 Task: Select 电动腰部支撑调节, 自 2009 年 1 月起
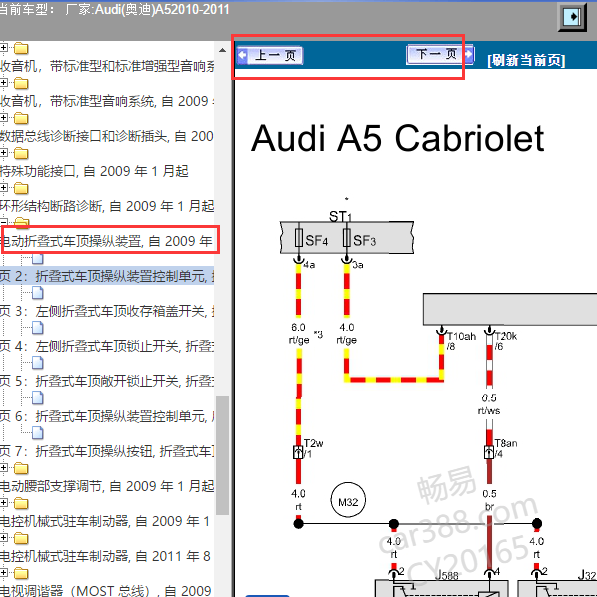(107, 486)
